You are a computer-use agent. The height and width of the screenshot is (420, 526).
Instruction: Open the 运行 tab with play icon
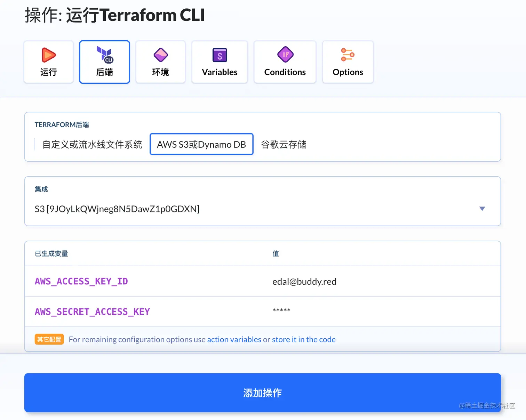tap(49, 62)
